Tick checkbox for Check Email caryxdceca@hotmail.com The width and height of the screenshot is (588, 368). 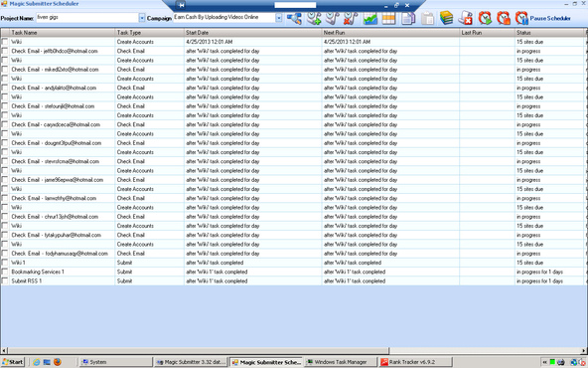tap(5, 124)
